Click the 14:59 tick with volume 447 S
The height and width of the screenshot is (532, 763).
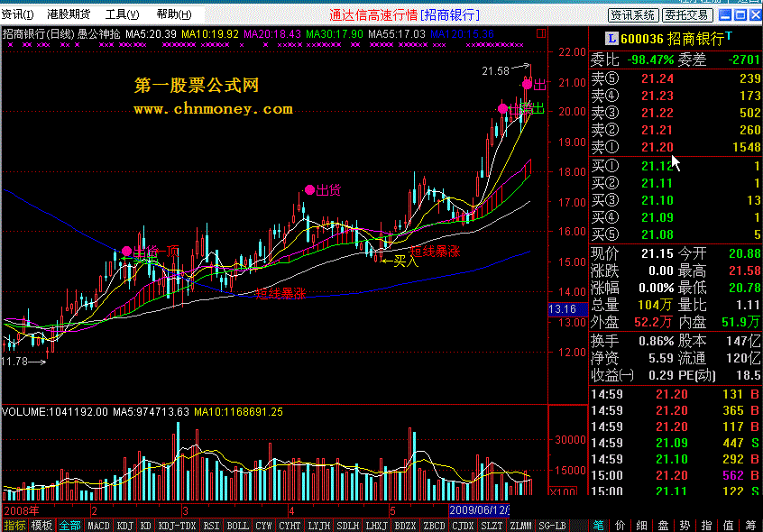[676, 443]
